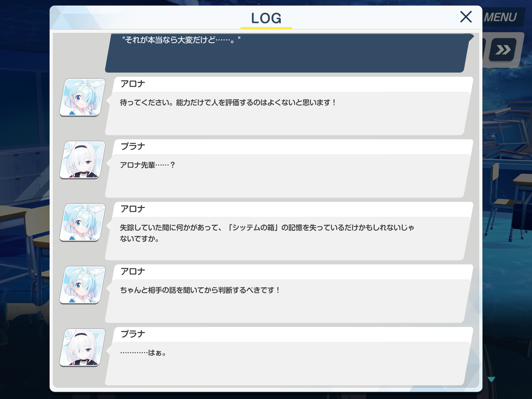Click Plana's avatar beside '…………はぁ。' message

point(82,347)
